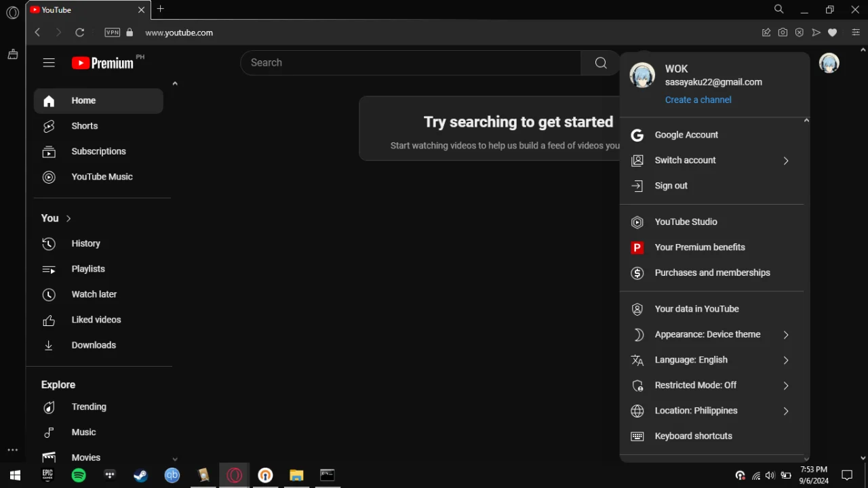
Task: Reload the page in Opera
Action: coord(79,33)
